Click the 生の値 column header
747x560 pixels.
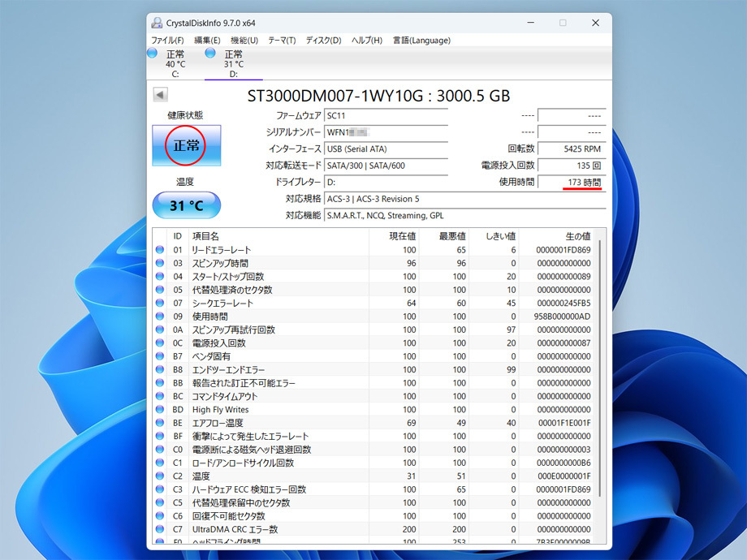(578, 236)
